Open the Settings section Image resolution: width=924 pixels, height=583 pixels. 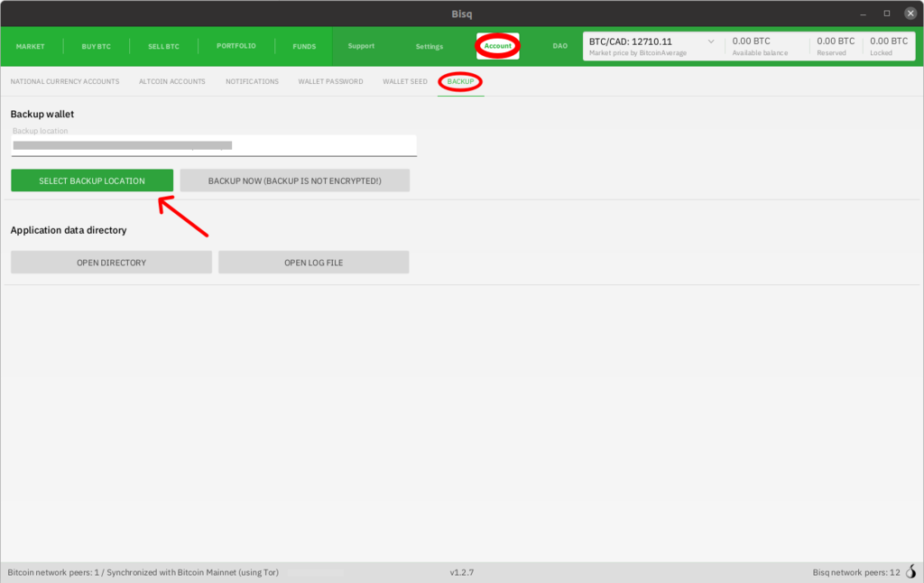click(430, 46)
